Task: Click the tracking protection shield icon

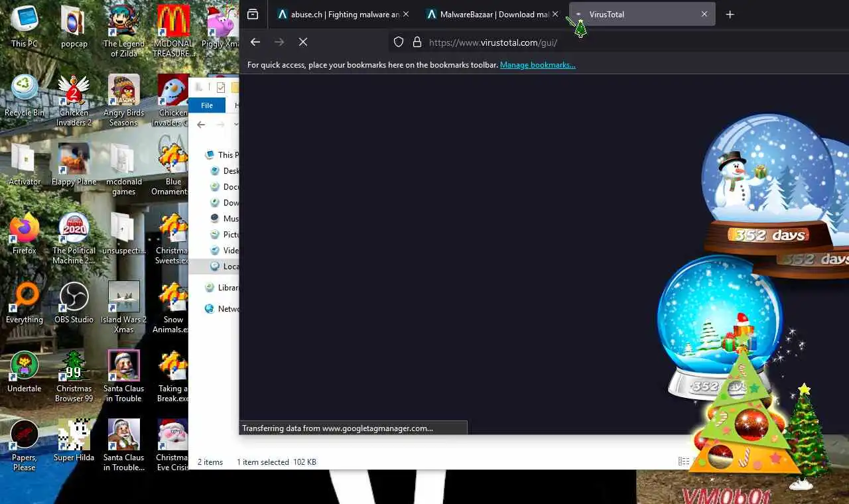Action: pyautogui.click(x=399, y=42)
